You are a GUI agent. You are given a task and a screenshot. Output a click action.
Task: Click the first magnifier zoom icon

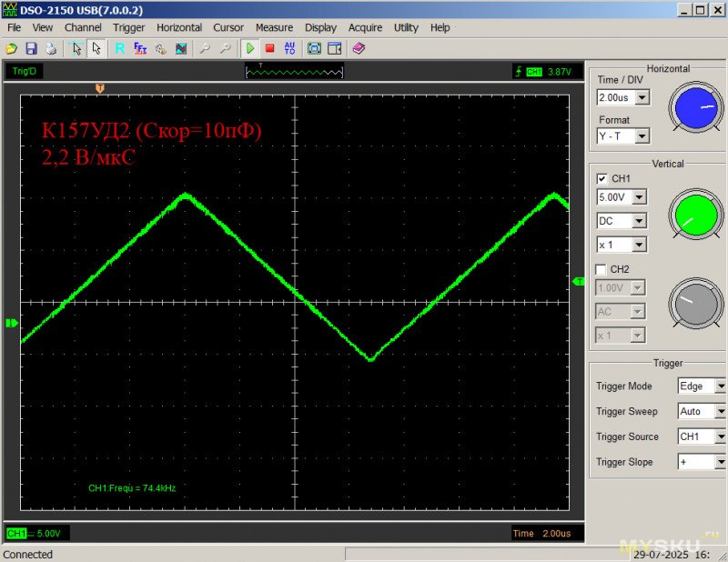[205, 48]
